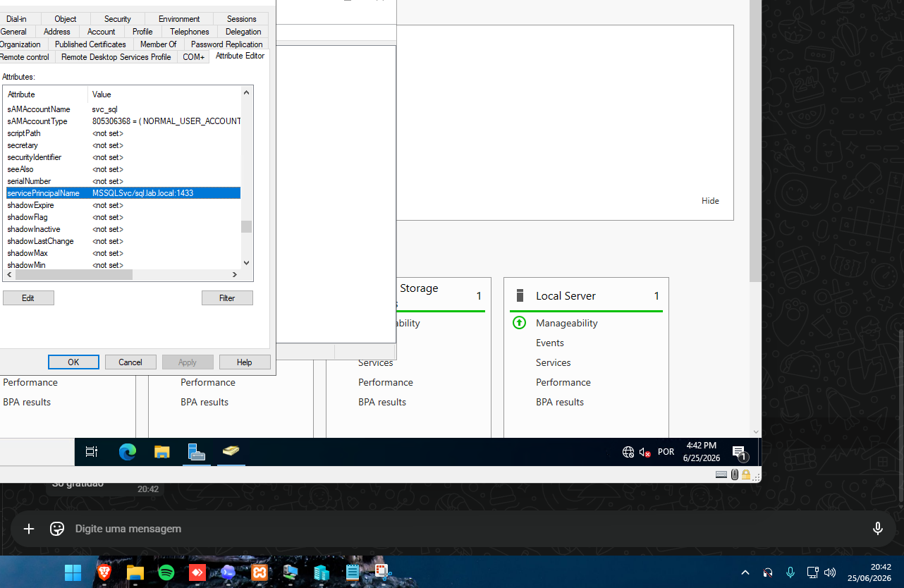Select the scriptPath attribute row
Screen dimensions: 904x588
pyautogui.click(x=123, y=133)
